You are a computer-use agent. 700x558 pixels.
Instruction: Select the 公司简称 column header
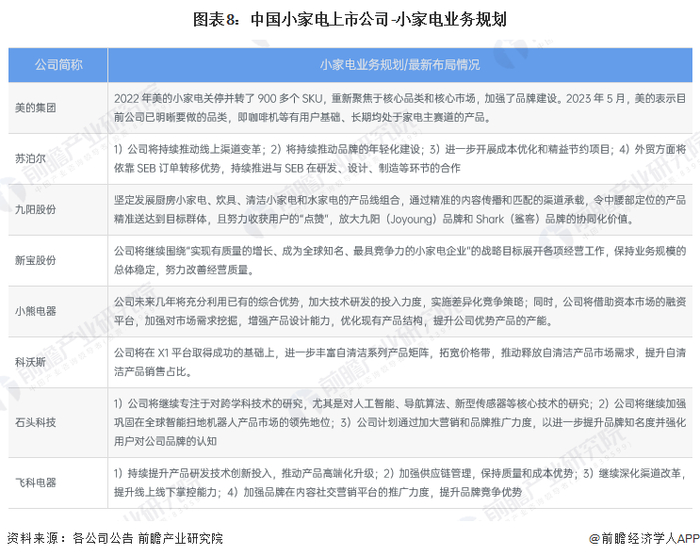(58, 65)
